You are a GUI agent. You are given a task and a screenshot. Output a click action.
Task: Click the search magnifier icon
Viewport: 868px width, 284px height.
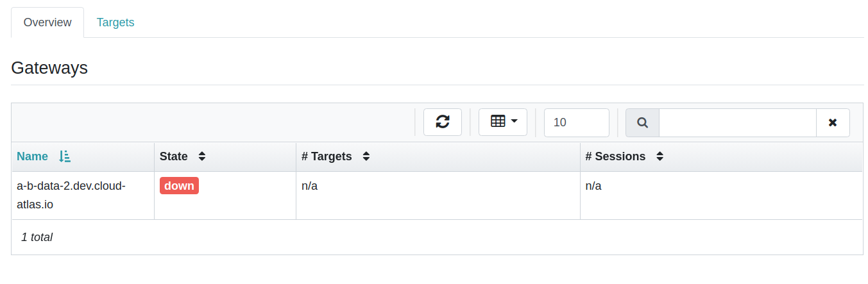tap(642, 122)
